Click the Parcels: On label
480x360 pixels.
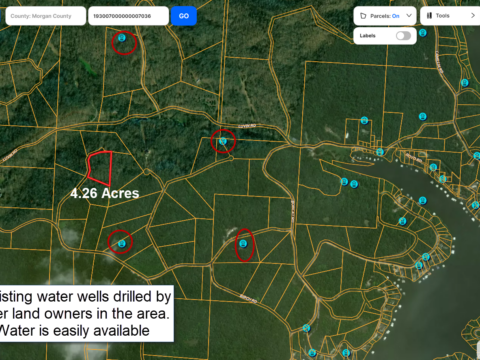point(385,16)
